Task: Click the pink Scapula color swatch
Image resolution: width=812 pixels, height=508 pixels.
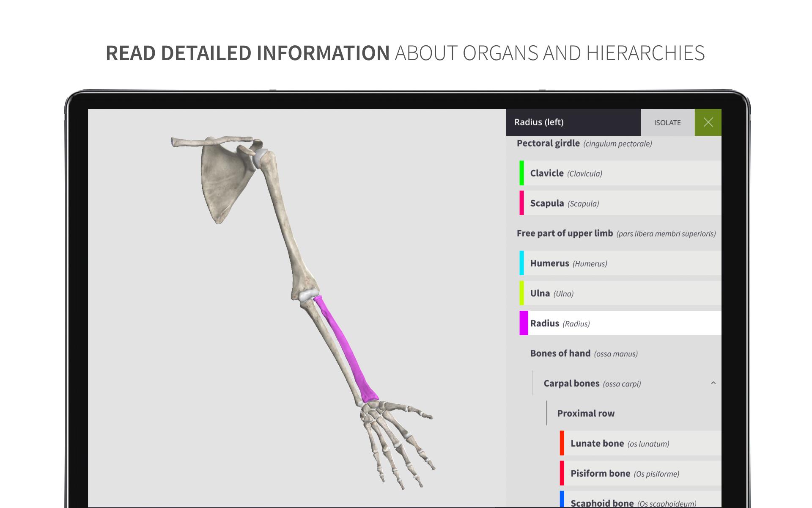Action: pos(521,203)
